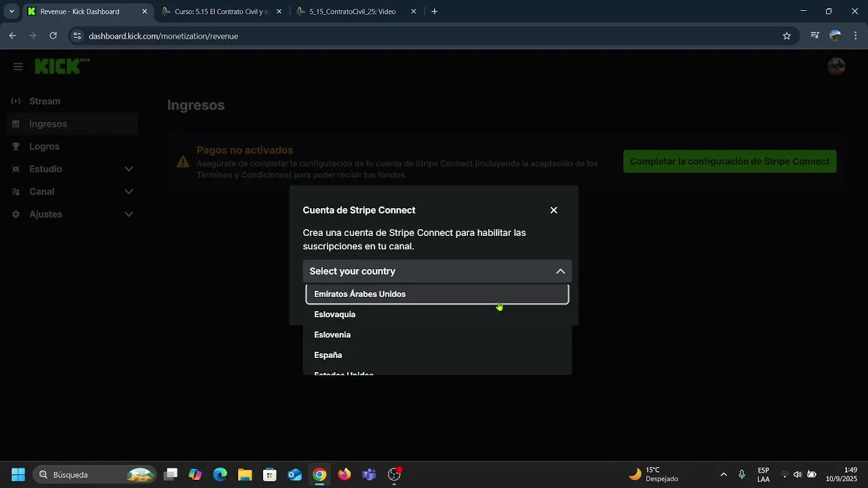This screenshot has height=488, width=868.
Task: Close the 5_15_ContratoCivil_25 Video tab
Action: coord(414,12)
